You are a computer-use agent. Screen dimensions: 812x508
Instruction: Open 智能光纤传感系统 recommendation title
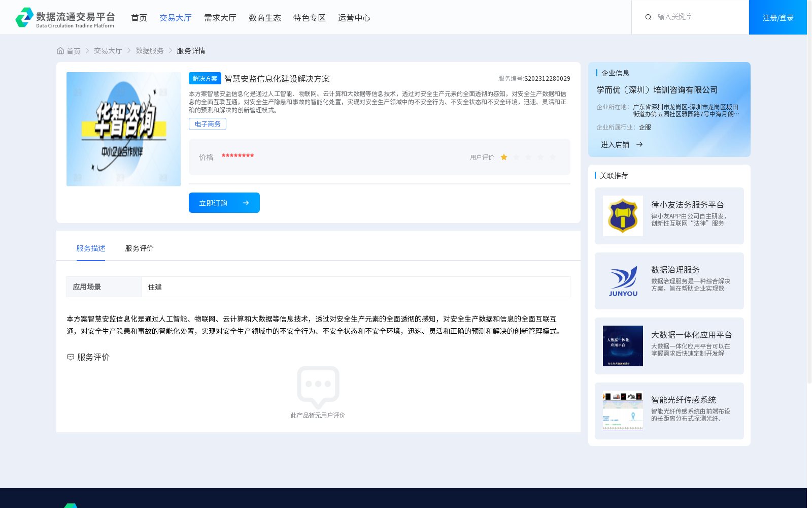coord(684,400)
